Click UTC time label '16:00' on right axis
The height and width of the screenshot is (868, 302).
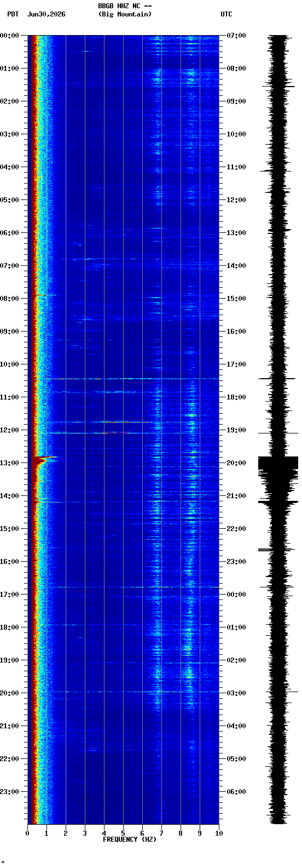(236, 332)
